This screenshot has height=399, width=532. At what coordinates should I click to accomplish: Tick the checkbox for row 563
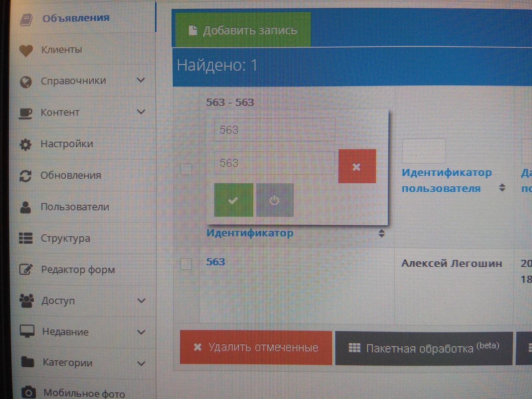click(x=186, y=264)
